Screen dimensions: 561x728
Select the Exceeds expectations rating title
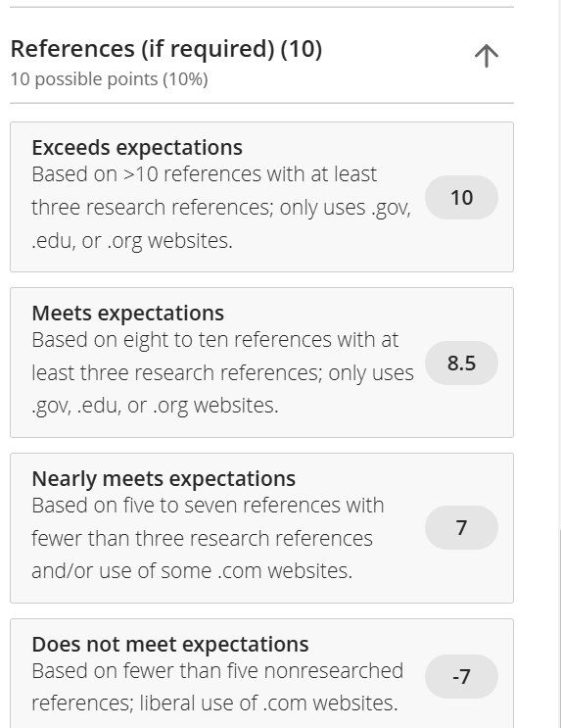click(137, 148)
